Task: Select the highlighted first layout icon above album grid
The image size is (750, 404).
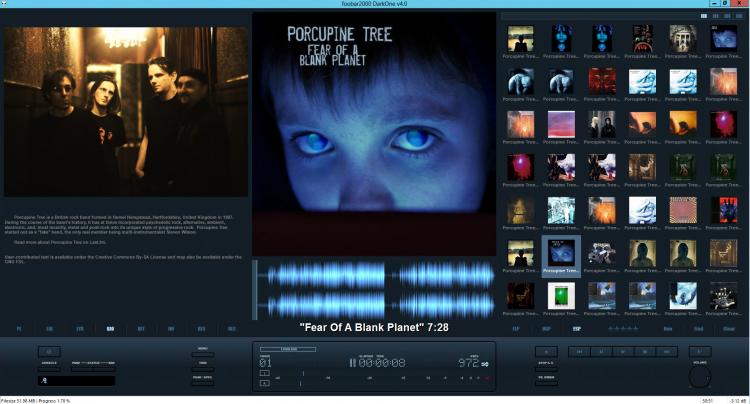Action: 704,16
